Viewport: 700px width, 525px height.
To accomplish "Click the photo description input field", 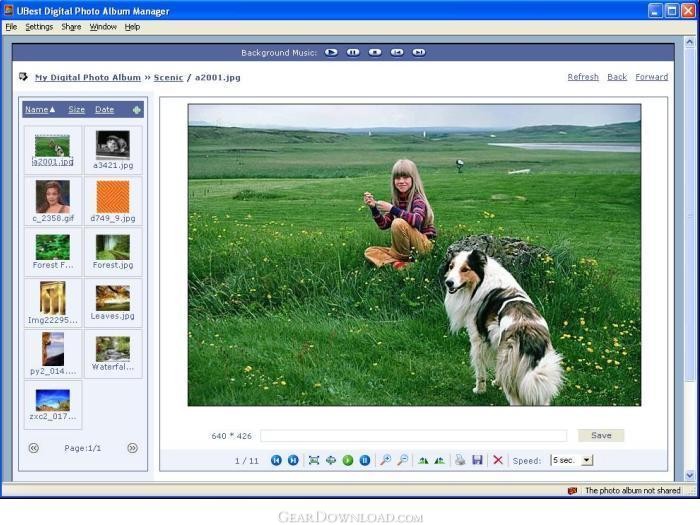I will [414, 436].
